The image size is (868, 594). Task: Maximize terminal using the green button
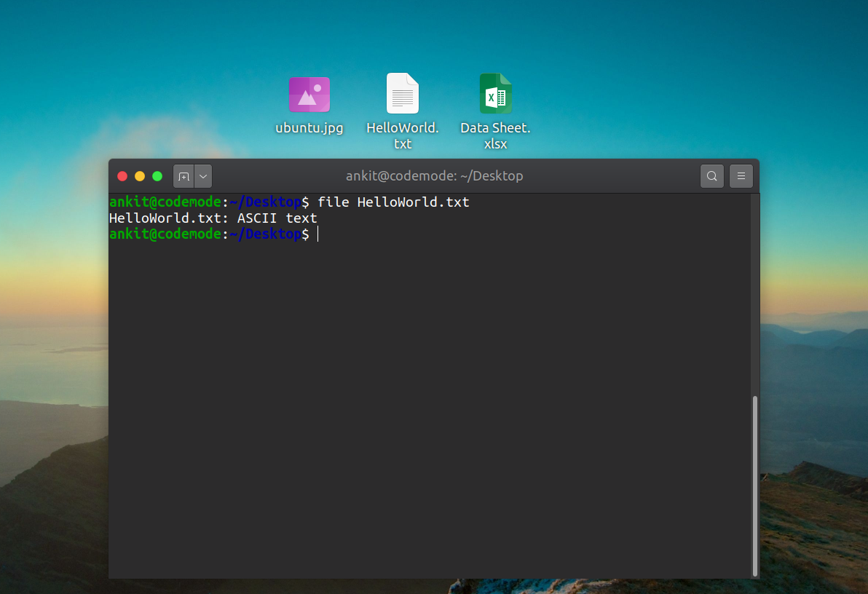pos(157,176)
